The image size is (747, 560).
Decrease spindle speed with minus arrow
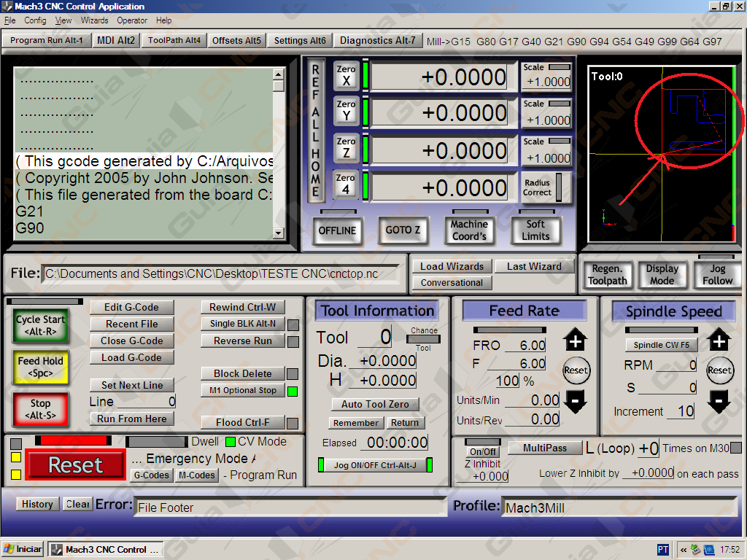[719, 401]
